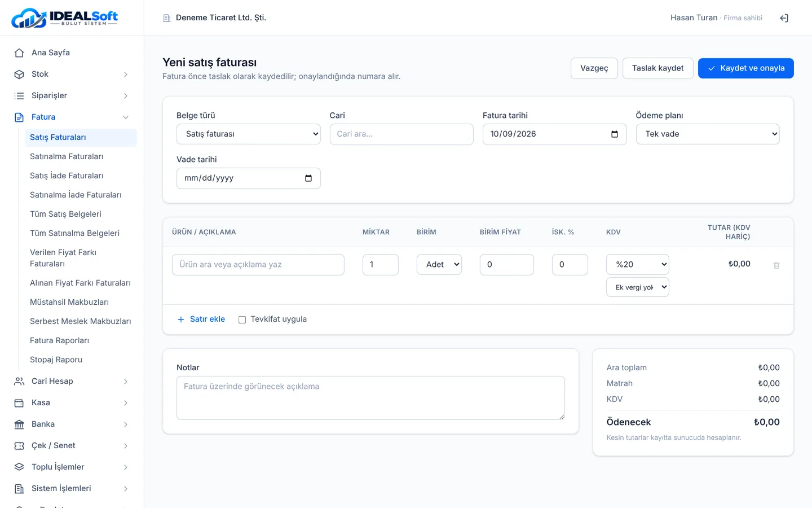Image resolution: width=812 pixels, height=508 pixels.
Task: Click the Çek / Senet ticket icon
Action: pos(19,445)
